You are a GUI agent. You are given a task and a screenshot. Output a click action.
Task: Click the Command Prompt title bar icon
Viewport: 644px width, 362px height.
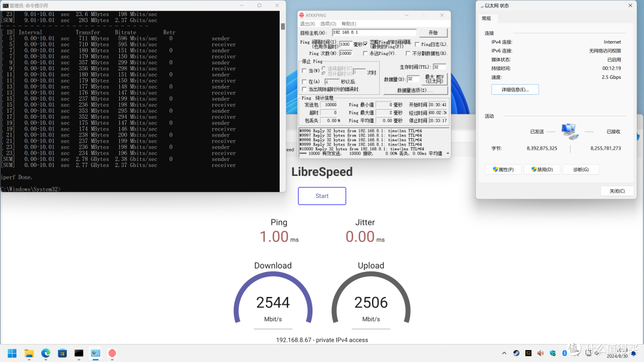[x=5, y=6]
